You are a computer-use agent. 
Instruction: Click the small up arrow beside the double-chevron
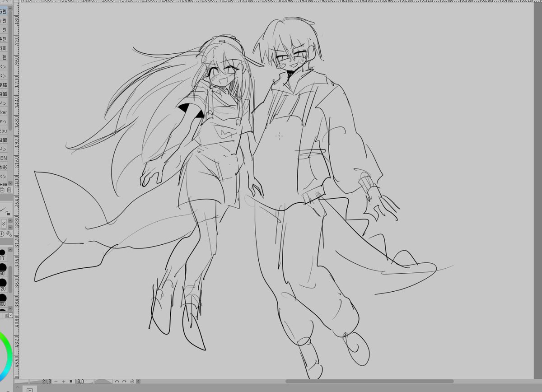point(10,220)
